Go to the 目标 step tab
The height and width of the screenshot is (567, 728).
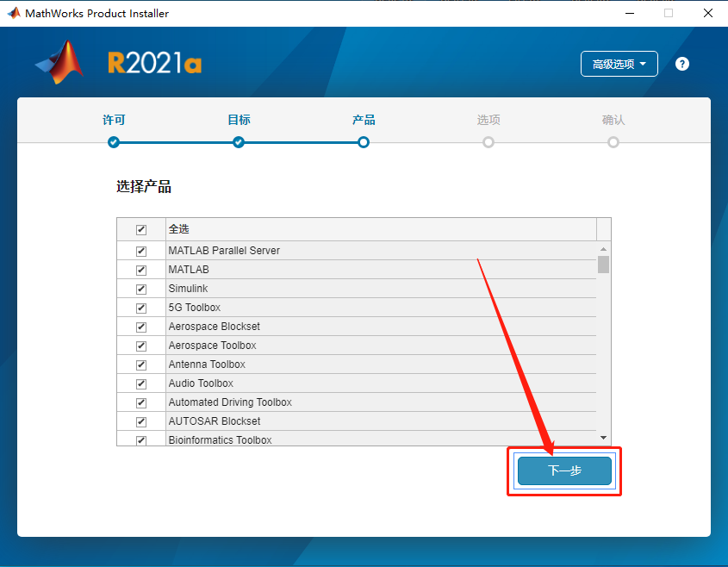(x=239, y=120)
